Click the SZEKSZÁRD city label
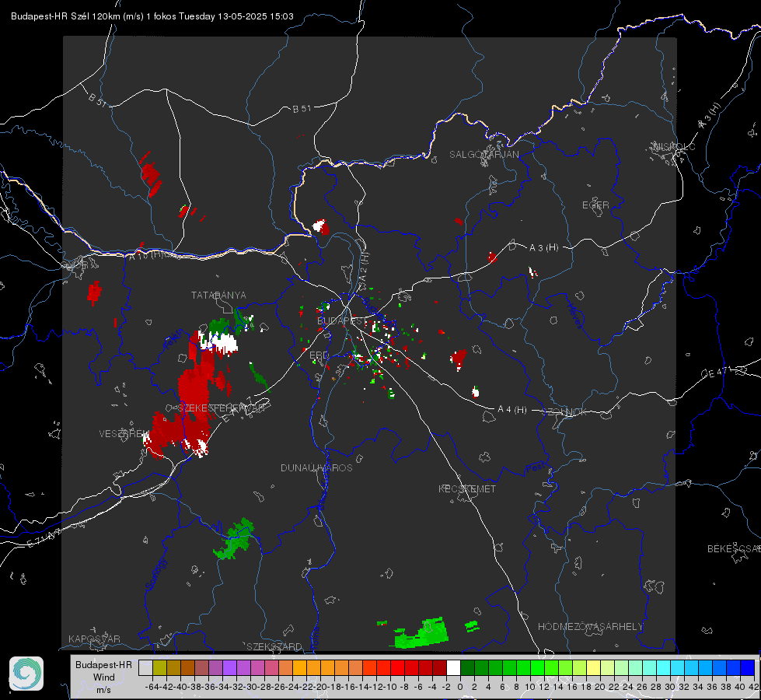This screenshot has width=761, height=700. tap(274, 646)
